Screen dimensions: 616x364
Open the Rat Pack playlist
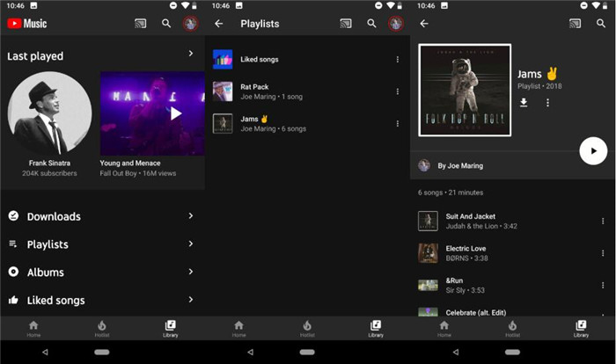pos(308,91)
